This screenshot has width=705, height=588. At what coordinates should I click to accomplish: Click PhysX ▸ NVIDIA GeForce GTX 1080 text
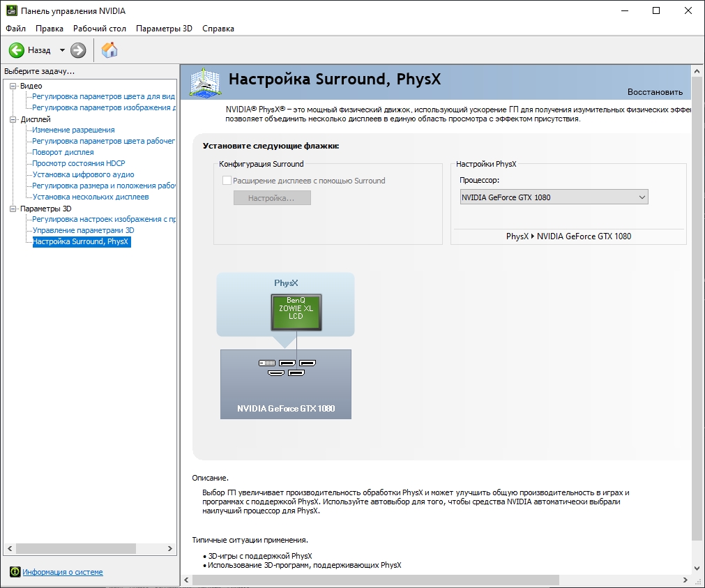click(x=568, y=236)
